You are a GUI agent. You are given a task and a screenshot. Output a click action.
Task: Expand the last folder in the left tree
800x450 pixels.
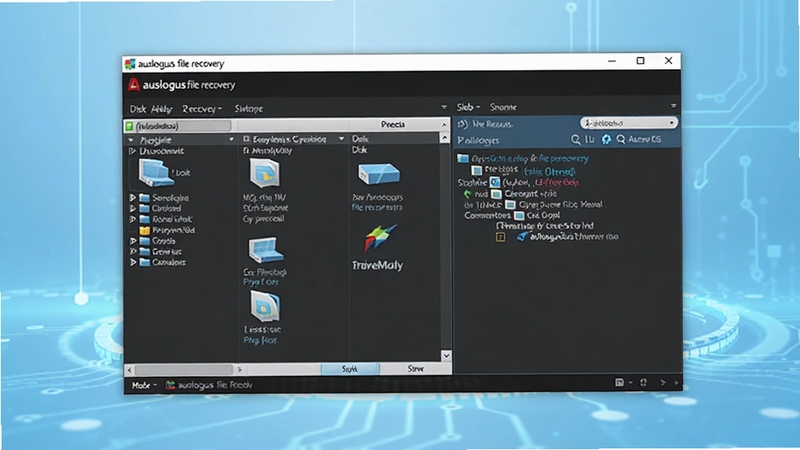click(x=133, y=262)
